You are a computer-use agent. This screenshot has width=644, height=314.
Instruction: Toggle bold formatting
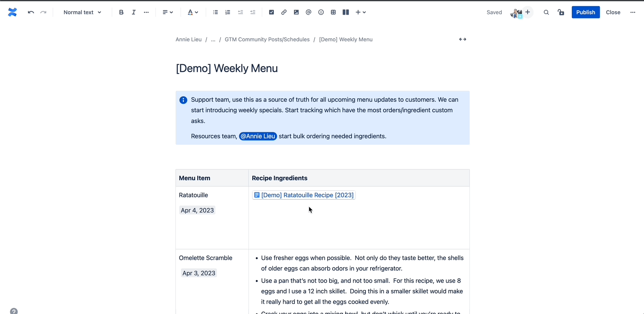click(121, 12)
